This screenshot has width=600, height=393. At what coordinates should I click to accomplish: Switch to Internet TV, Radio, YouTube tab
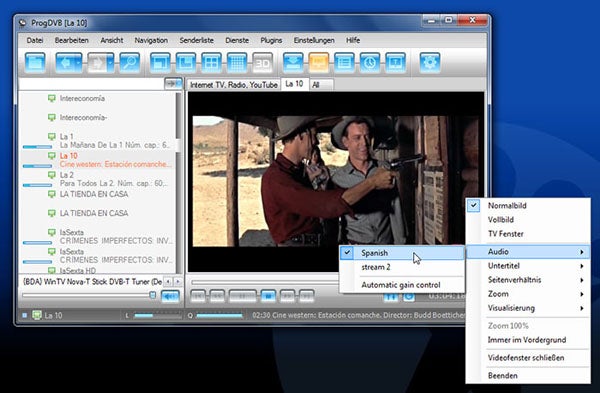(233, 85)
